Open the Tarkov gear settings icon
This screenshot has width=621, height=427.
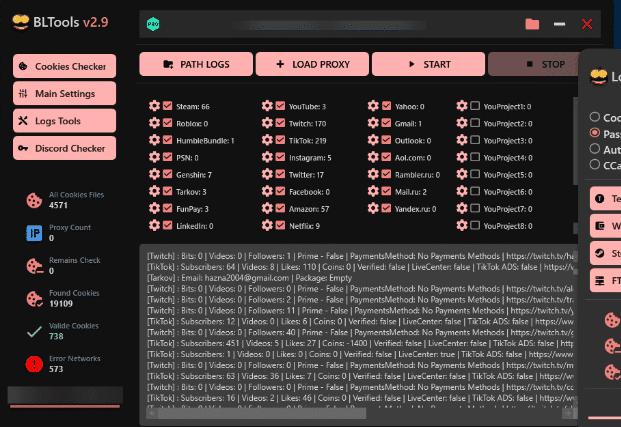(x=154, y=191)
